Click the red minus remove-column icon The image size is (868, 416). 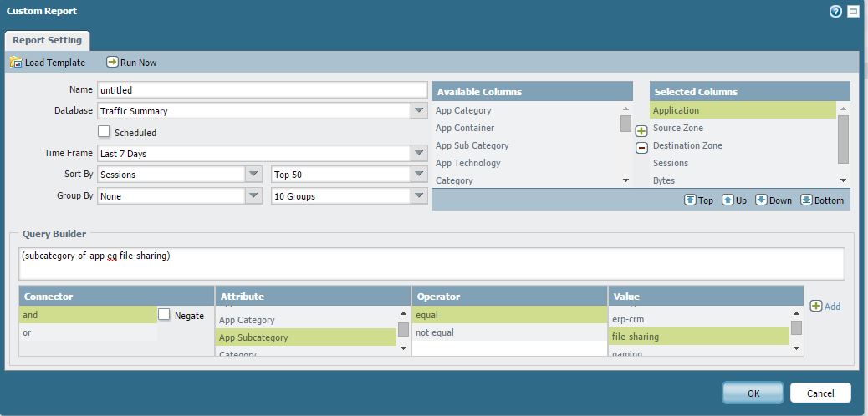(x=641, y=148)
